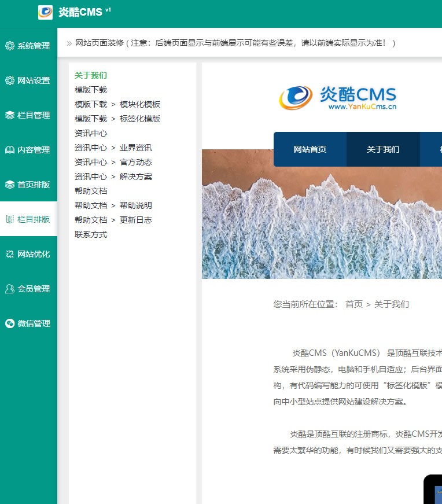Select 资讯中心 > 解决方案 column

[113, 176]
